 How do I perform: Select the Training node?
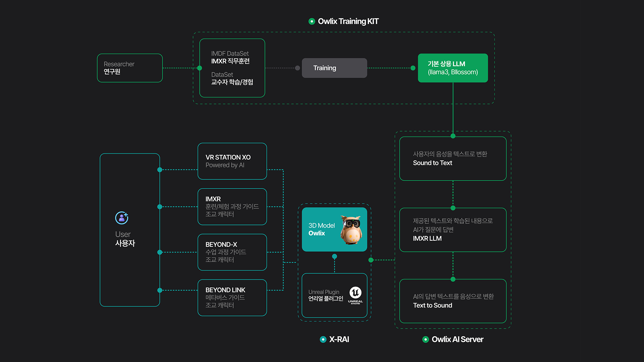tap(334, 68)
